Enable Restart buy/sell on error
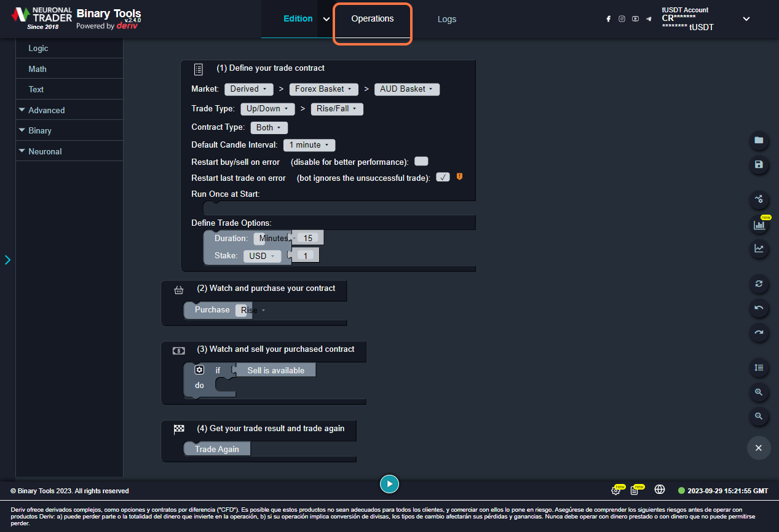 [421, 161]
